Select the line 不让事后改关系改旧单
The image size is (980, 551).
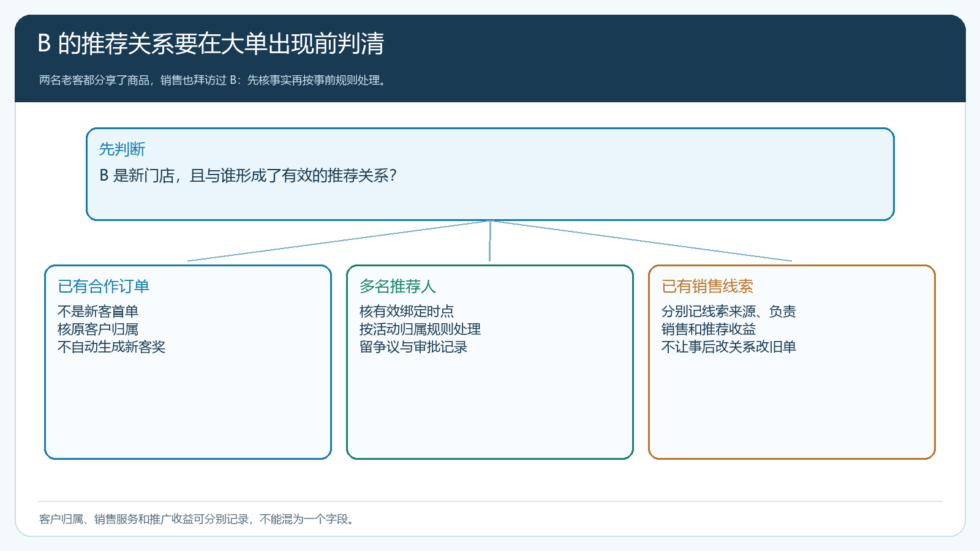click(x=729, y=347)
